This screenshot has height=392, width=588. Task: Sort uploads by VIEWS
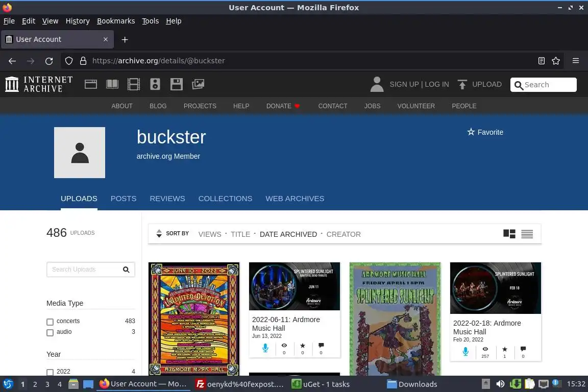click(x=210, y=234)
